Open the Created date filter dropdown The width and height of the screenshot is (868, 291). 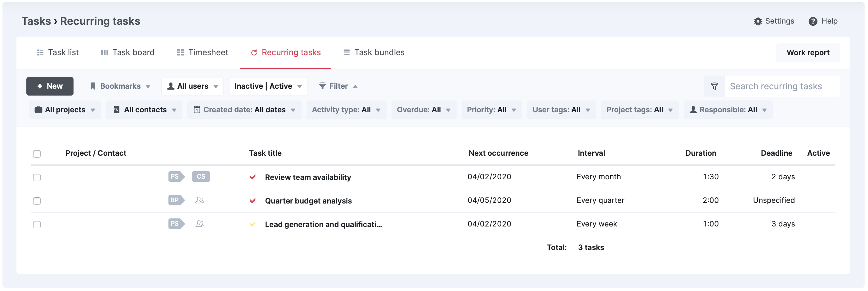pyautogui.click(x=244, y=110)
